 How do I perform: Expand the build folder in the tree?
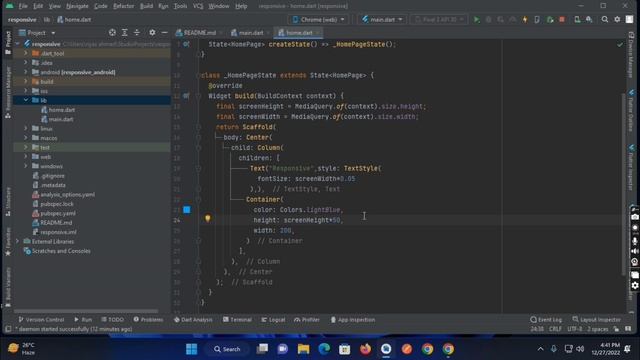pos(25,82)
